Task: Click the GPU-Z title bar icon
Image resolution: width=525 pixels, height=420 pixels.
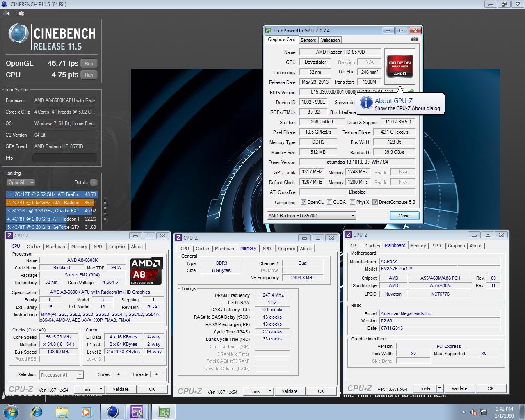Action: 268,30
